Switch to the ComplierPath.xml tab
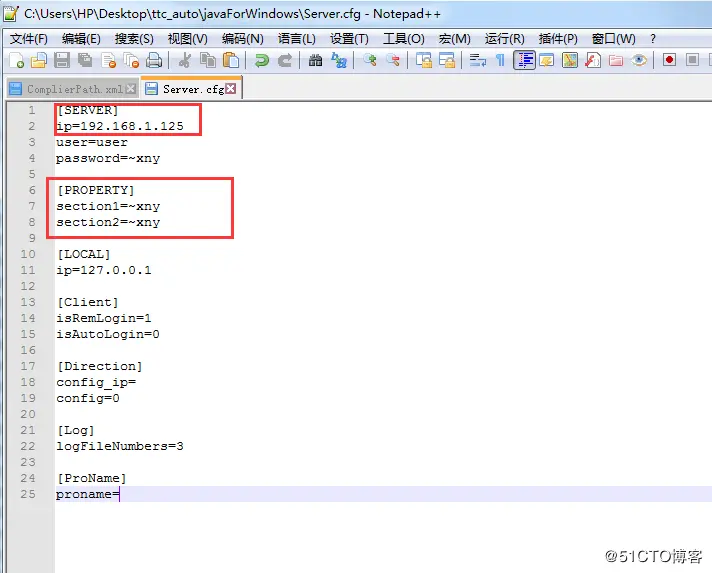Image resolution: width=712 pixels, height=573 pixels. coord(75,89)
